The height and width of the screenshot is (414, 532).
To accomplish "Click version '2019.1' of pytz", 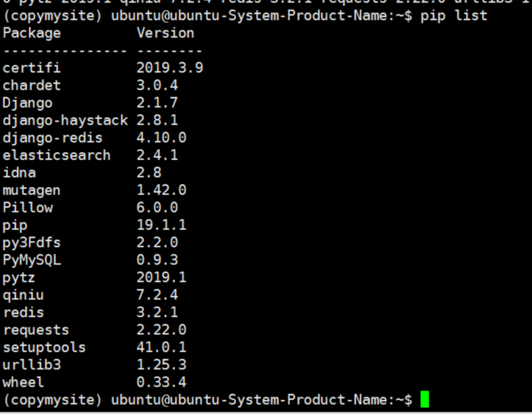I will (x=161, y=278).
